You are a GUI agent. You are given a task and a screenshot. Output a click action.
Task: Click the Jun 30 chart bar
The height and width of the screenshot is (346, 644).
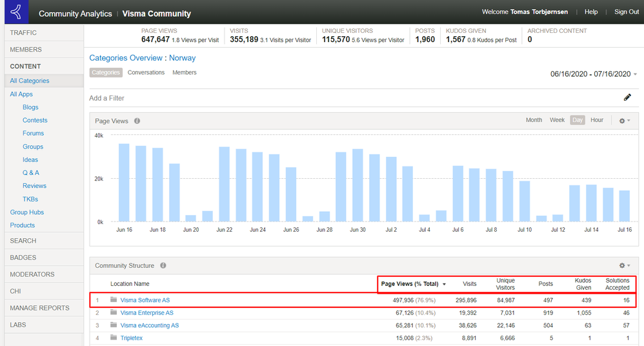click(x=357, y=185)
